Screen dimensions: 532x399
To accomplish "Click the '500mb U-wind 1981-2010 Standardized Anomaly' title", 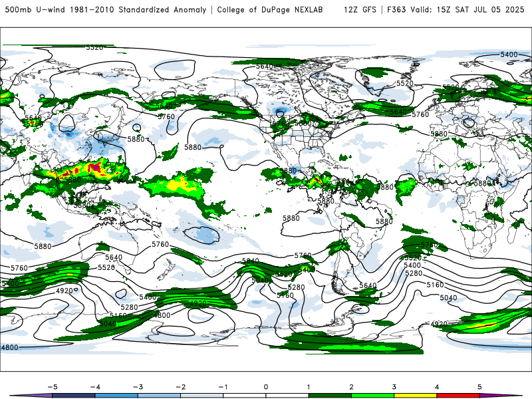I will (x=106, y=9).
